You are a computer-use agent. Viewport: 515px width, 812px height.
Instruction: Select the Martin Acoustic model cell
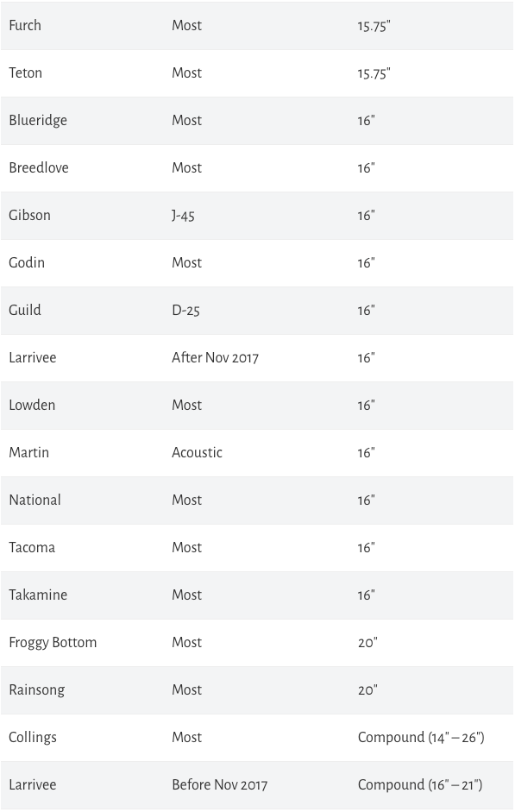(198, 453)
